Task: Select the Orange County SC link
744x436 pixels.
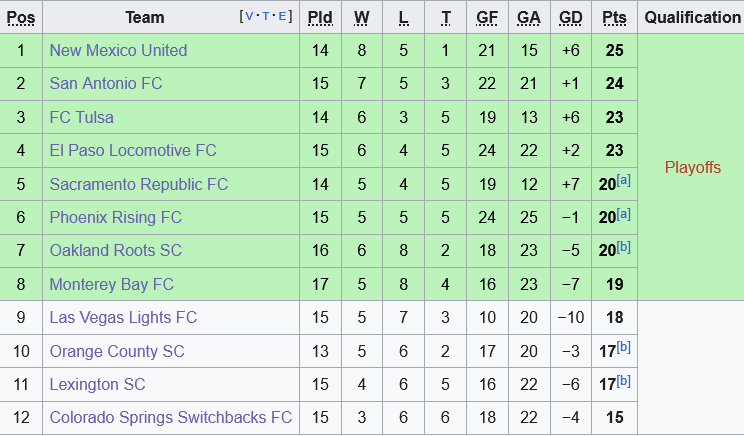Action: [x=117, y=351]
